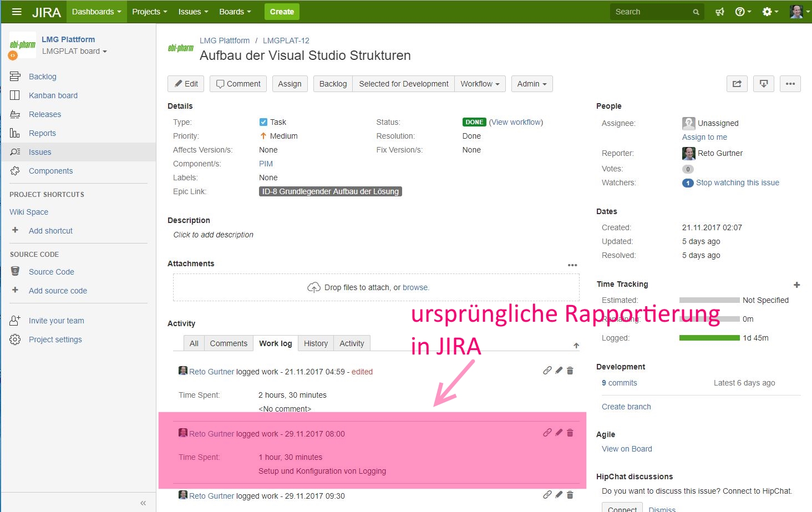Screen dimensions: 812x512
Task: Open the PIM component link
Action: [x=266, y=164]
